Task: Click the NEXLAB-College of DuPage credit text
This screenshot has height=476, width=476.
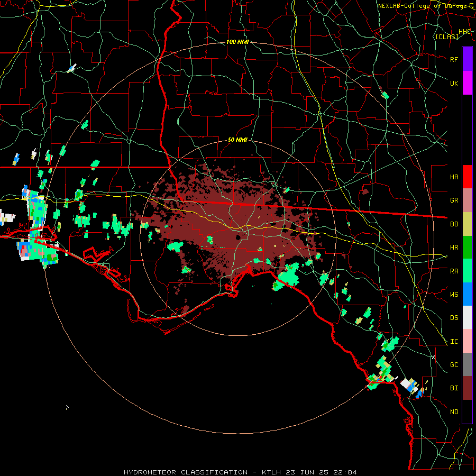Action: tap(426, 6)
